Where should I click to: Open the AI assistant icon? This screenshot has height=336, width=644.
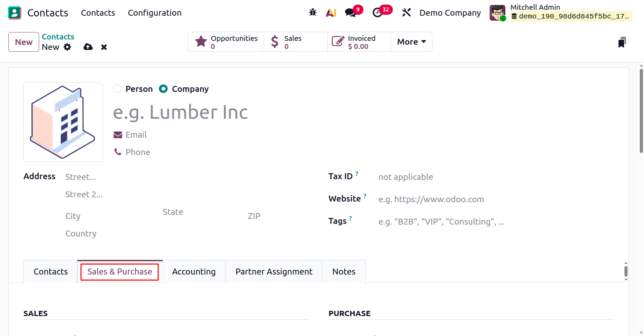point(331,13)
